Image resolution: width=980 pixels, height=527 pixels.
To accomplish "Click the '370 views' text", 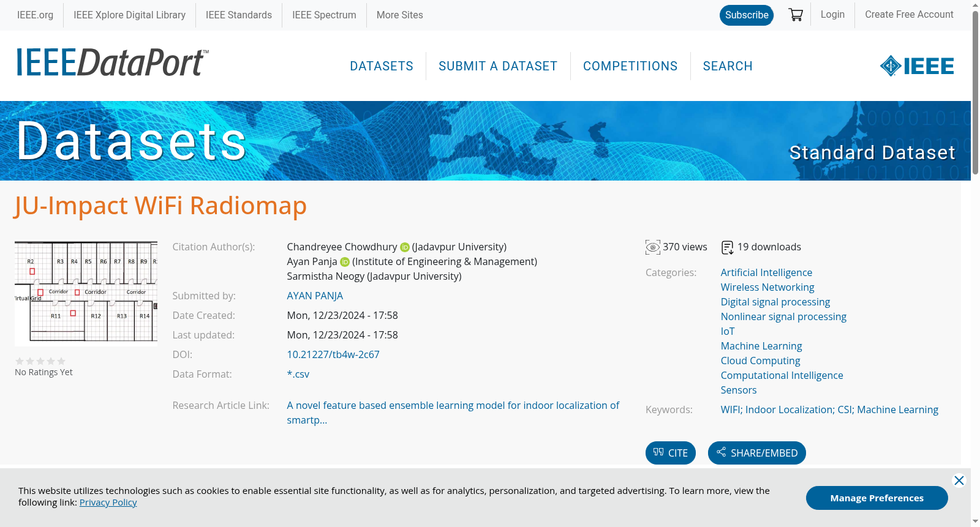I will pos(685,247).
